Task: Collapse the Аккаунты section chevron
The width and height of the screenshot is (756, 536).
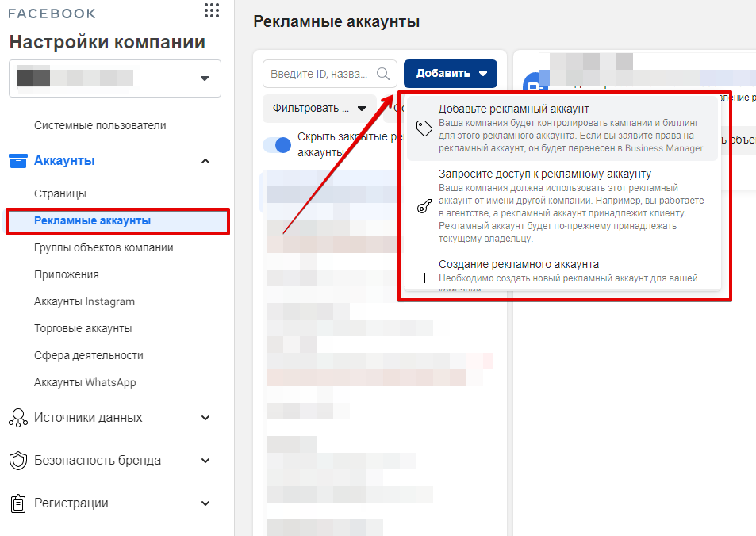Action: click(205, 161)
